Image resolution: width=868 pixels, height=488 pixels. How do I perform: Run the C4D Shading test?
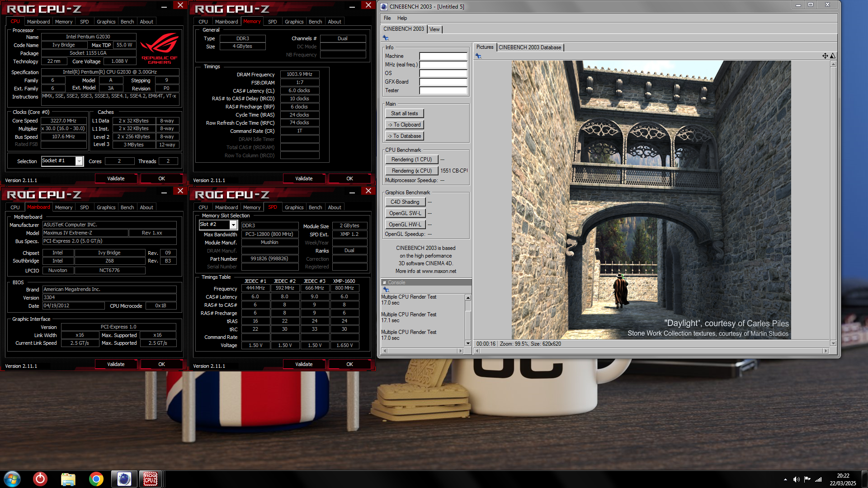(x=405, y=202)
